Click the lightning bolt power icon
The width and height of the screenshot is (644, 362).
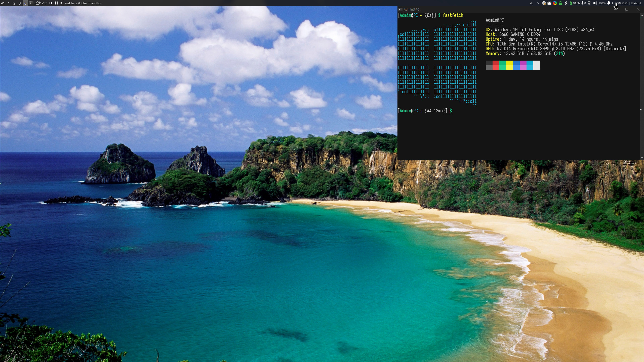point(566,3)
